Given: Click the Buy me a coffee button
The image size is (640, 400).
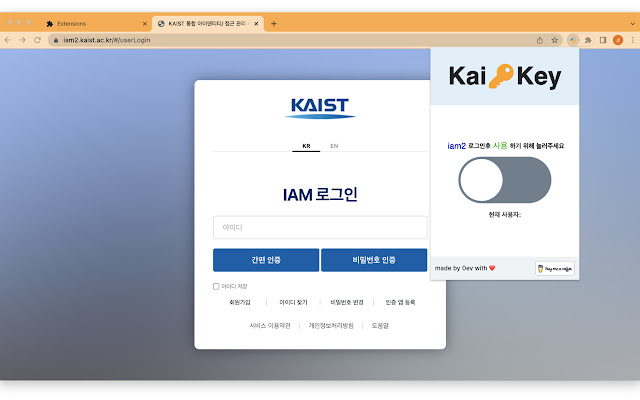Looking at the screenshot, I should pos(555,269).
